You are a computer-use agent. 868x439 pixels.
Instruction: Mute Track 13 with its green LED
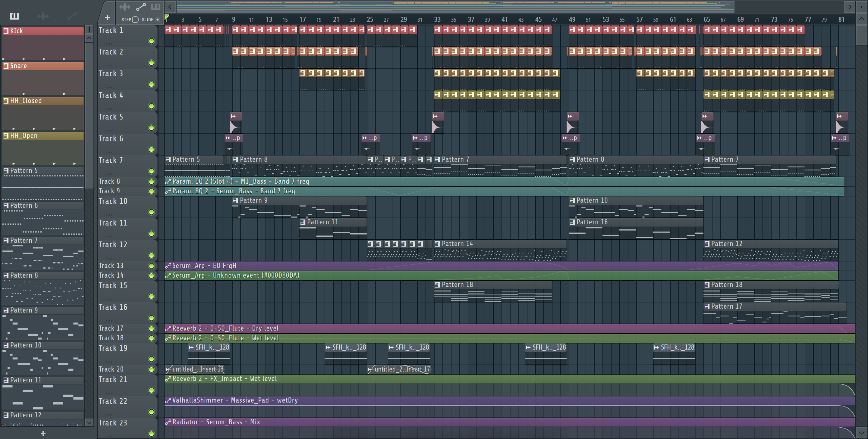point(151,266)
